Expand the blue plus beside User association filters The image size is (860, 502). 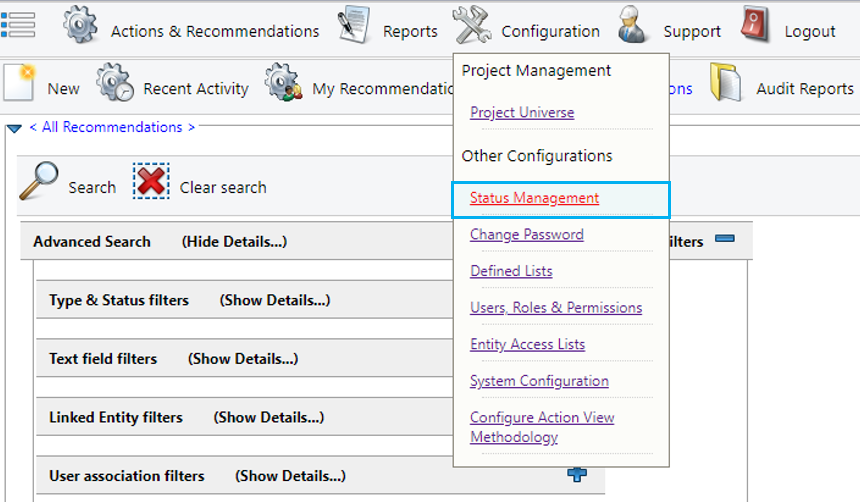[x=577, y=474]
